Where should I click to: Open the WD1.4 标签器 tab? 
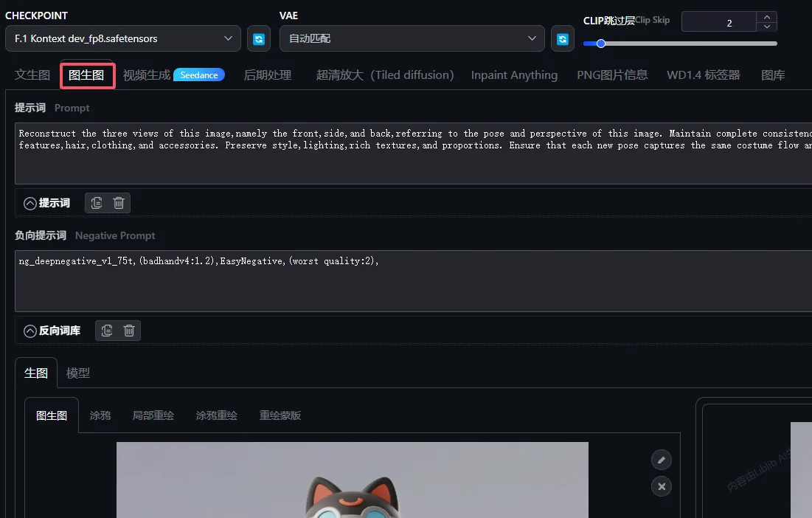704,75
